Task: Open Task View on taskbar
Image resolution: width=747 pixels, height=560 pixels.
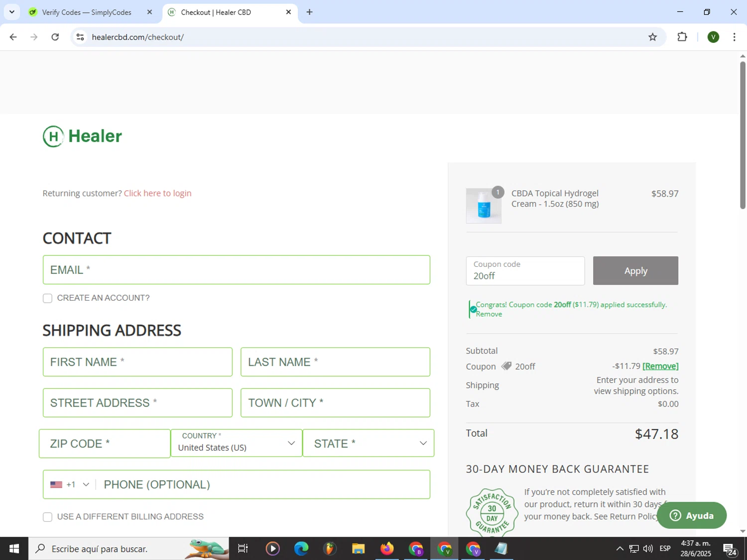Action: (x=243, y=549)
